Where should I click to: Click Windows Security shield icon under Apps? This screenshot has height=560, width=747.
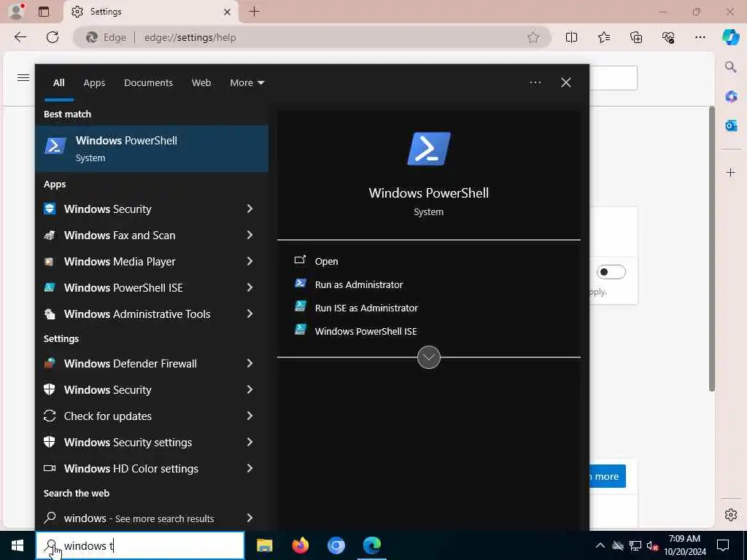(50, 209)
